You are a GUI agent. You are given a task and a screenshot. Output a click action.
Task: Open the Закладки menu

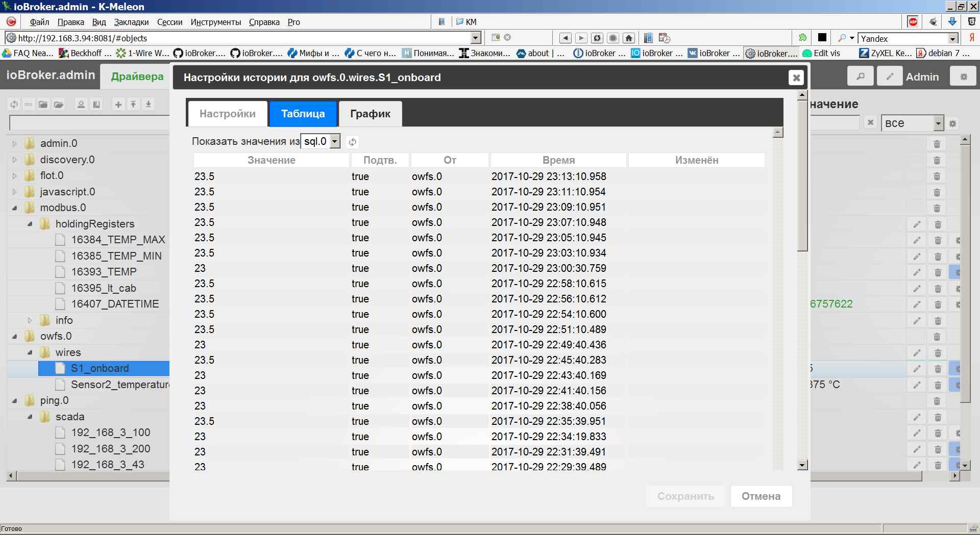[x=131, y=22]
